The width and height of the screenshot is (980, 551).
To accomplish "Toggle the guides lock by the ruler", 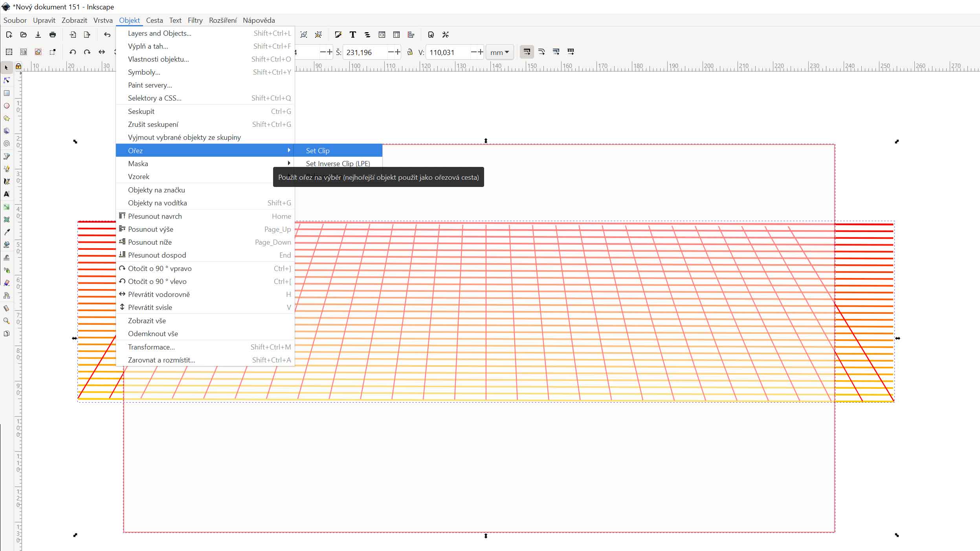I will [x=18, y=66].
